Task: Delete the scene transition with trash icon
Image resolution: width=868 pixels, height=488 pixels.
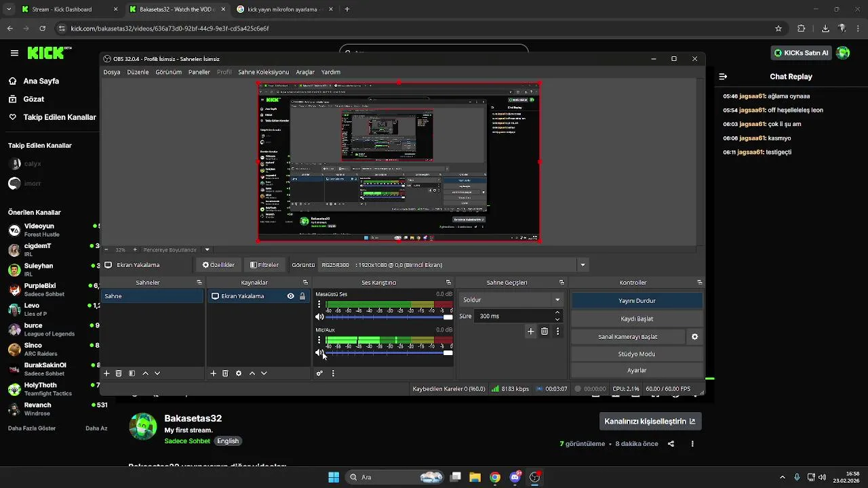Action: pyautogui.click(x=545, y=331)
